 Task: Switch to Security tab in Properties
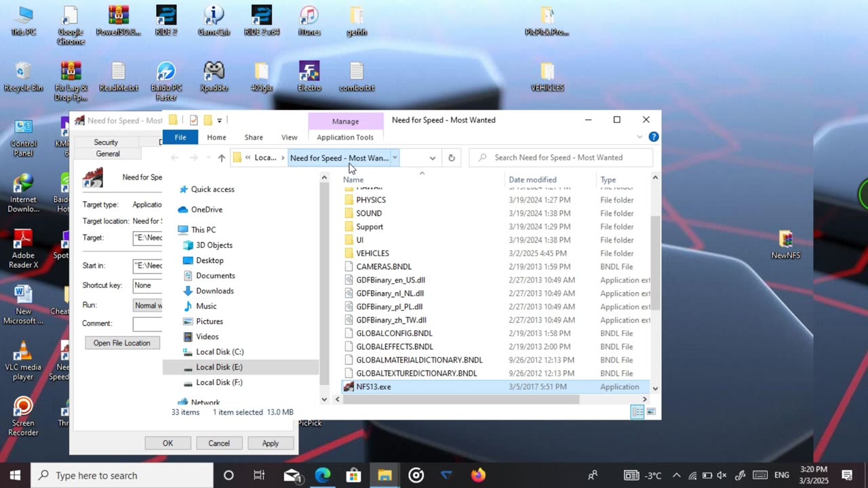click(106, 142)
